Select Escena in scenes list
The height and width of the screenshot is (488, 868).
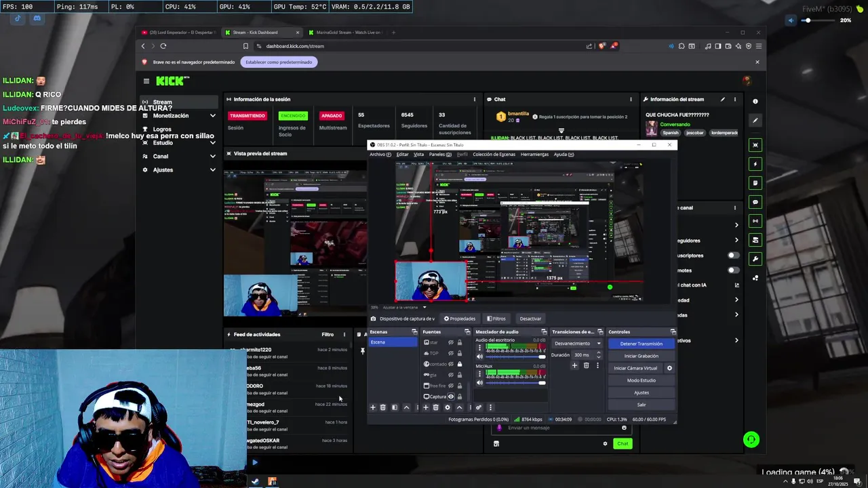[x=393, y=342]
